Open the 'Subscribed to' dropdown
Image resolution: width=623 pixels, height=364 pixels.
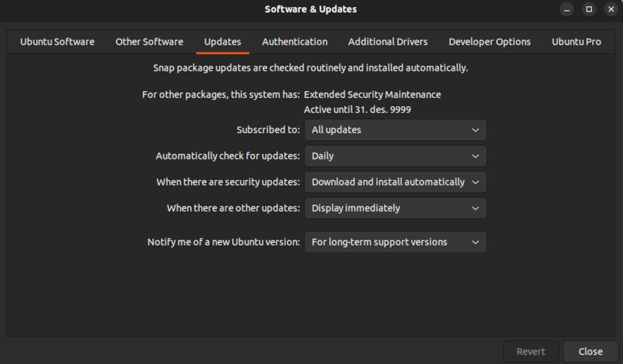tap(395, 130)
